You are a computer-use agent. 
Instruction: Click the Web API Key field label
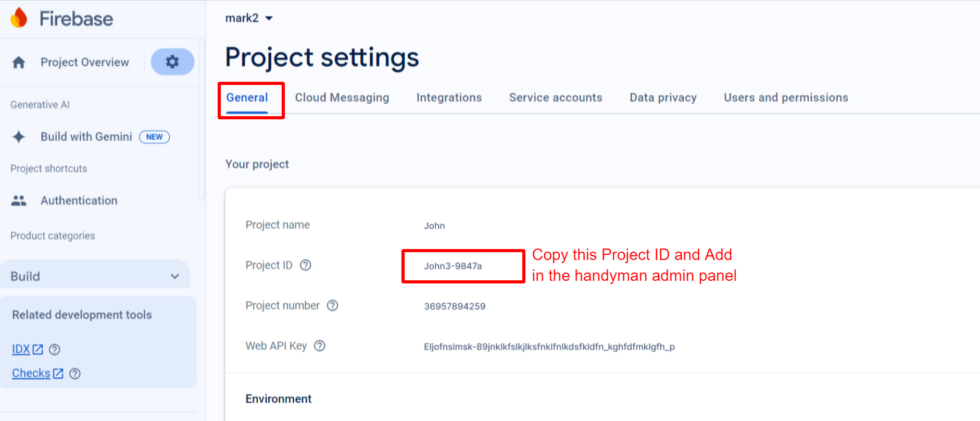pos(276,346)
